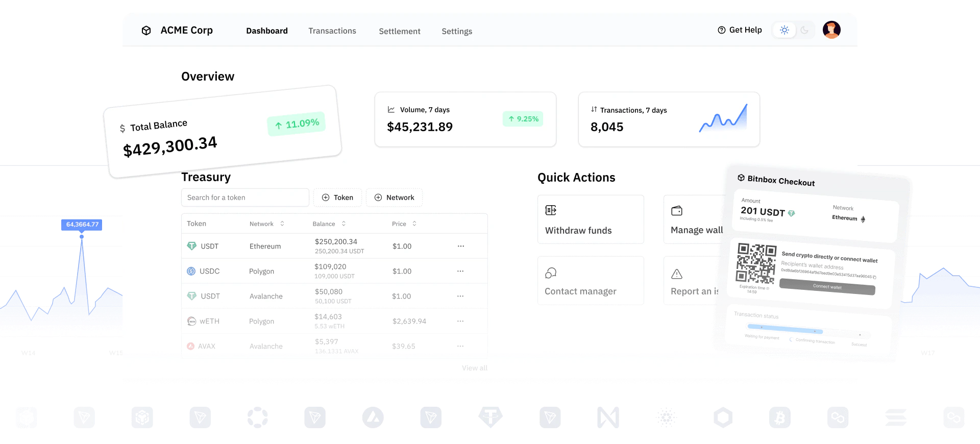This screenshot has width=980, height=444.
Task: Click the 9.25% volume growth badge
Action: [523, 119]
